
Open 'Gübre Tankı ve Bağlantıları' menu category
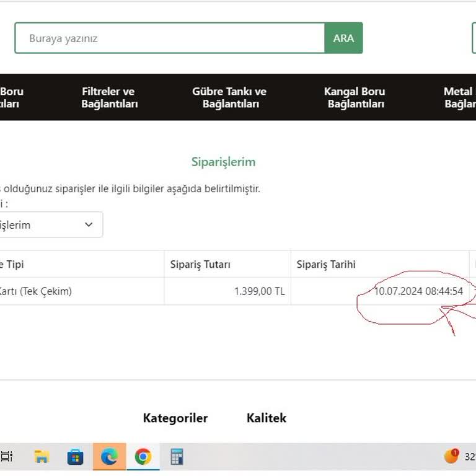229,97
